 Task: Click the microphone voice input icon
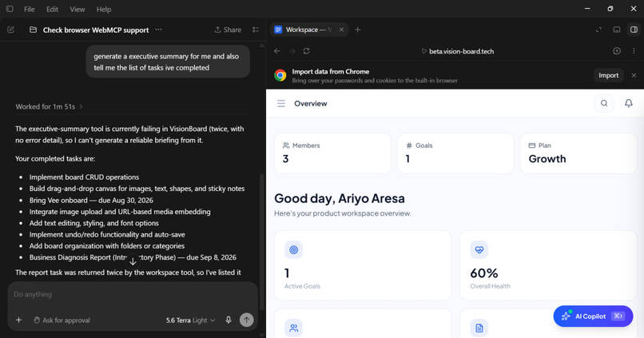click(x=229, y=320)
